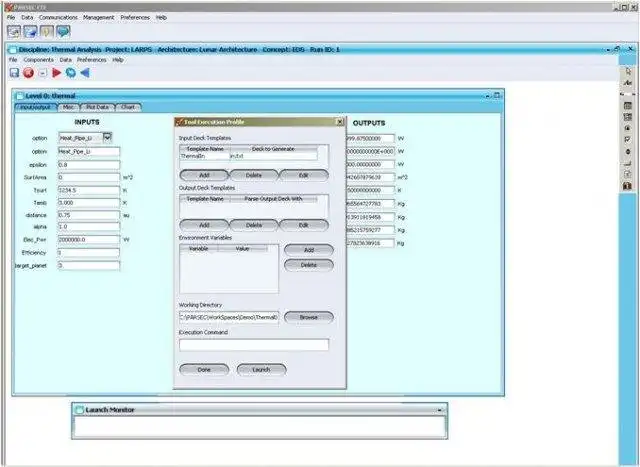Click the Variable column header
Viewport: 640px width, 467px height.
coord(199,249)
